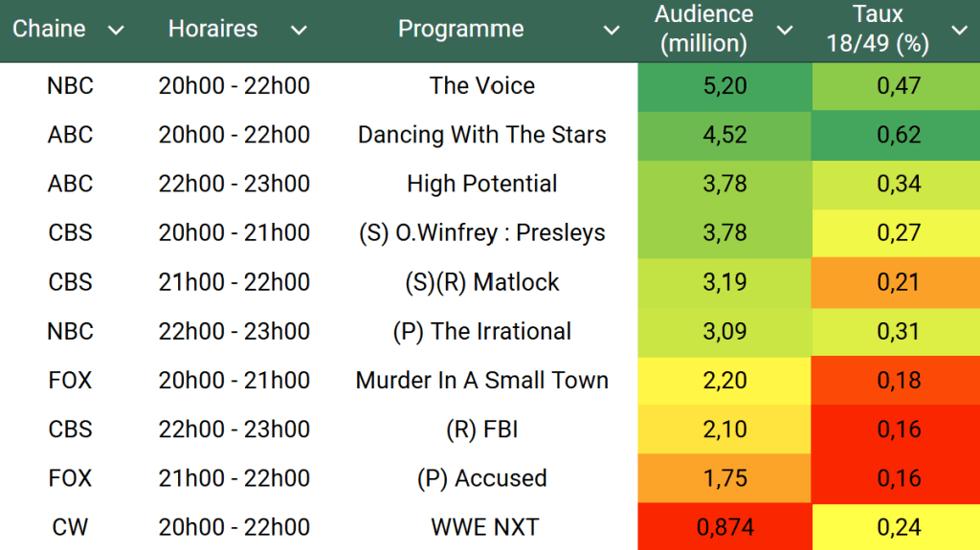The height and width of the screenshot is (550, 980).
Task: Open the Horaires column filter dropdown
Action: [x=299, y=31]
